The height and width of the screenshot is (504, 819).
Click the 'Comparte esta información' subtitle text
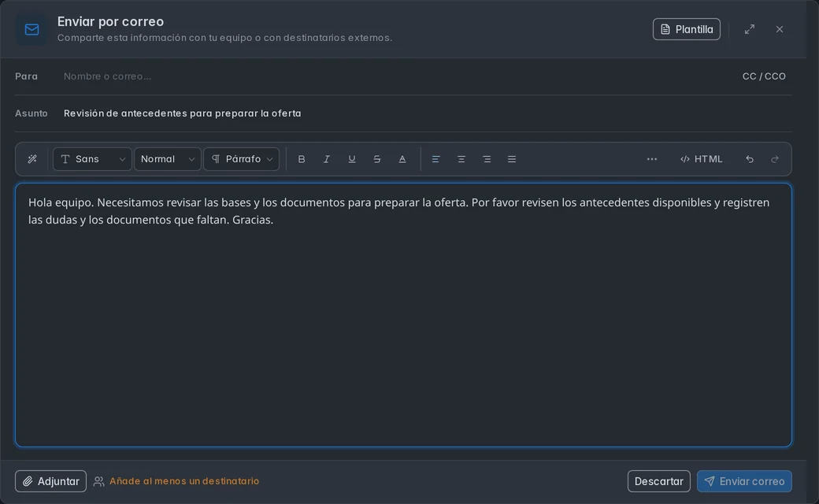pyautogui.click(x=224, y=38)
